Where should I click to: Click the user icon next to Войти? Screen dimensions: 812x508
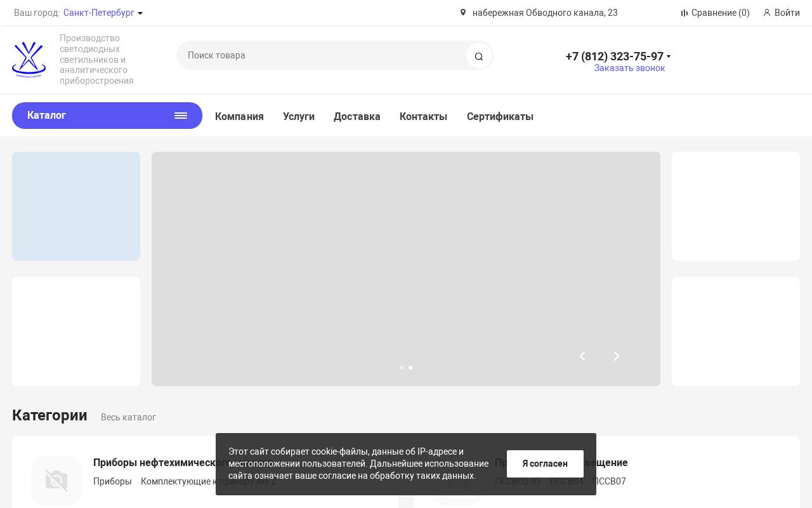(767, 13)
